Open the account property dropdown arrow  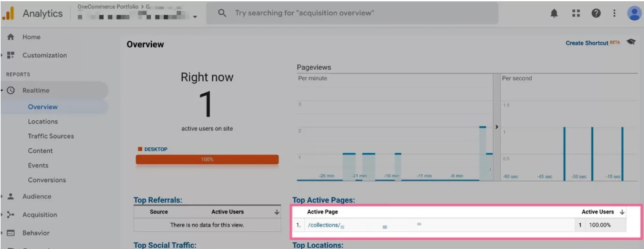[195, 17]
